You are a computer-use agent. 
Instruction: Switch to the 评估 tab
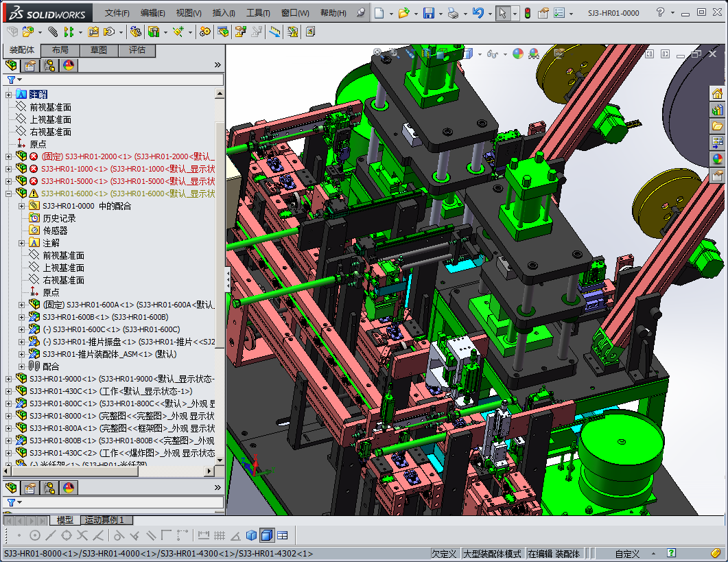click(x=137, y=50)
